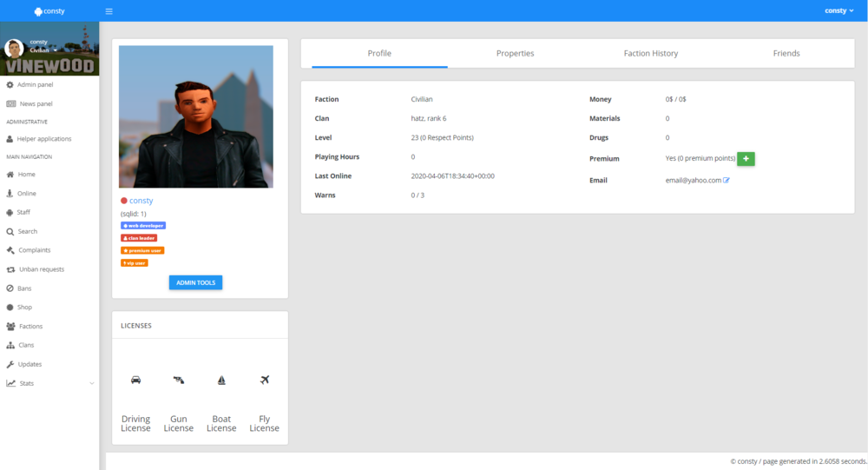
Task: Switch to the Friends tab
Action: pos(786,53)
